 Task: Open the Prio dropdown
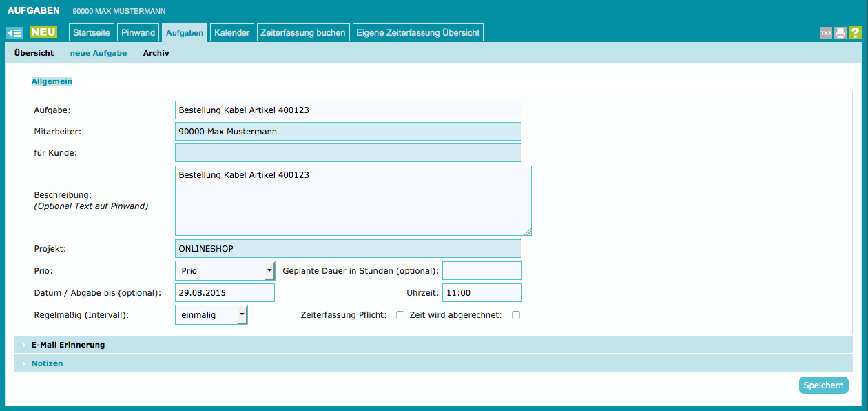[x=225, y=271]
